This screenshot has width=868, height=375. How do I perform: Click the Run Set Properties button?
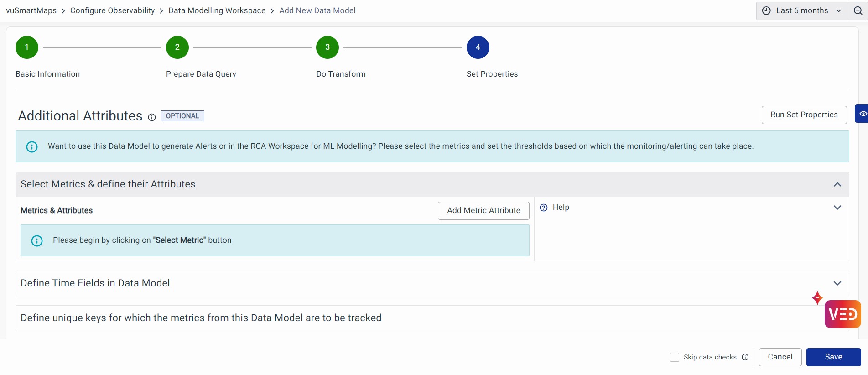coord(804,115)
